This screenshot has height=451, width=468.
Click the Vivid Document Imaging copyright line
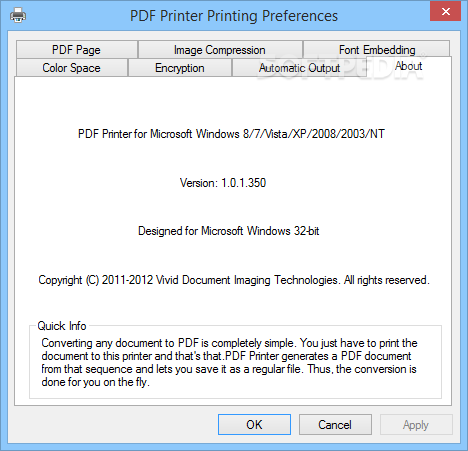[234, 280]
